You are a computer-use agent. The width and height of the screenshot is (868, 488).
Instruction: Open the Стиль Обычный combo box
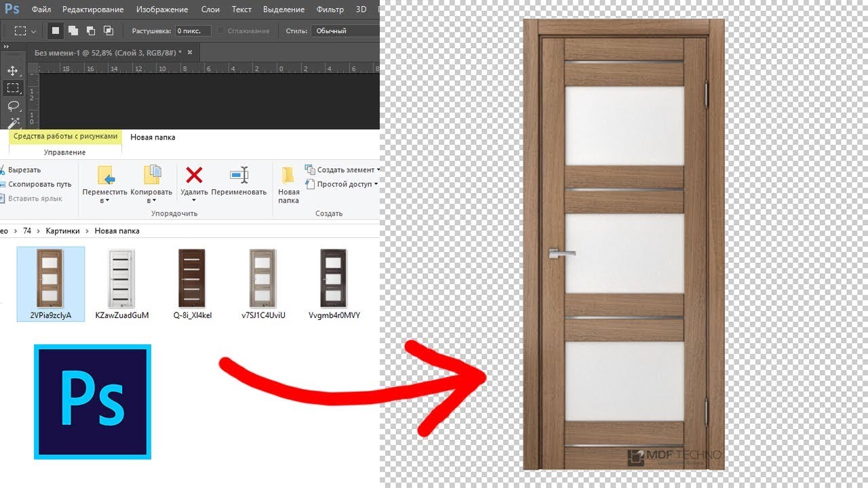point(346,30)
